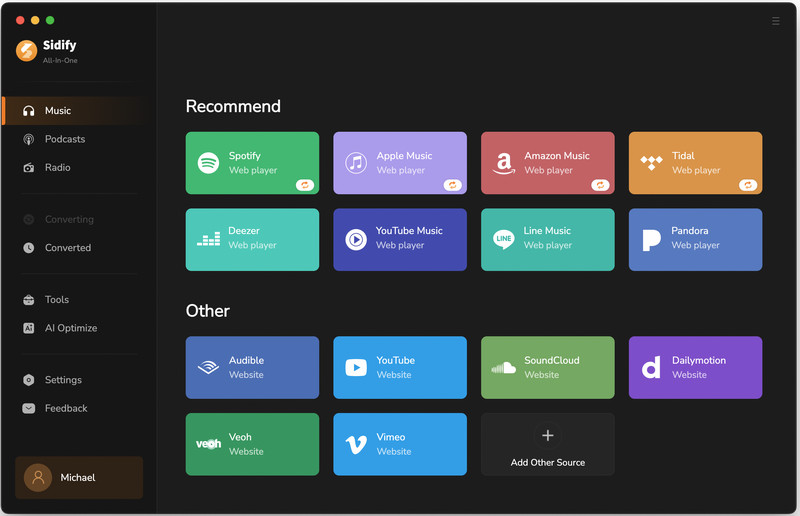The image size is (800, 516).
Task: Open the Deezer web player card
Action: [x=252, y=239]
